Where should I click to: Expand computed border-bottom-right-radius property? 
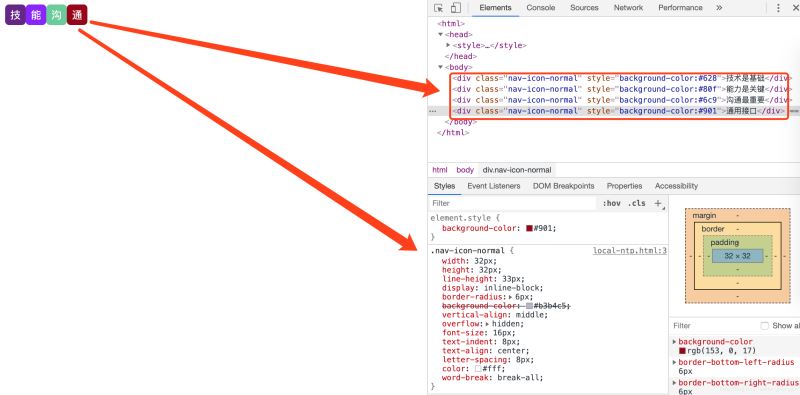coord(675,382)
